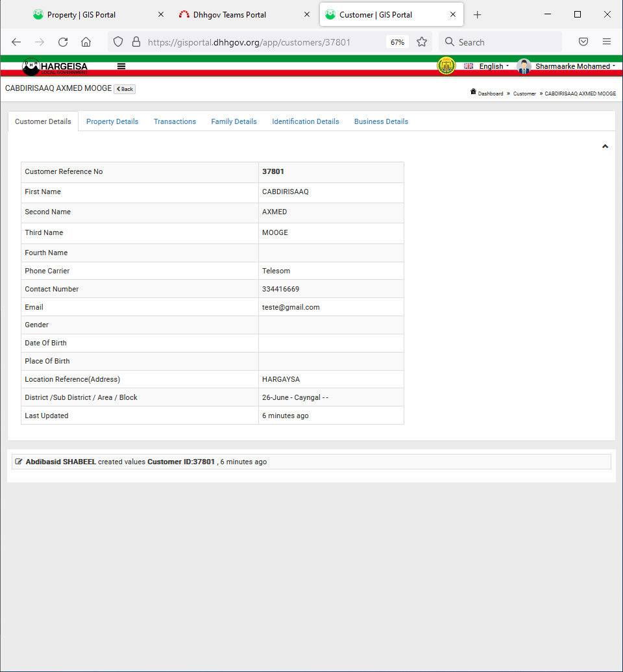This screenshot has width=623, height=672.
Task: Toggle the sidebar hamburger menu
Action: (121, 66)
